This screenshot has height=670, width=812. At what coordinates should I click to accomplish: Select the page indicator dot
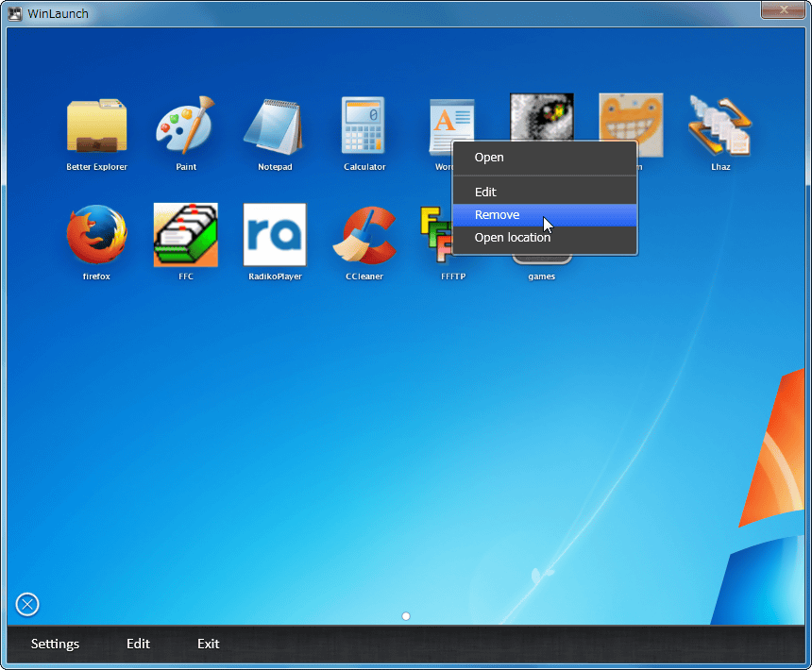click(406, 616)
